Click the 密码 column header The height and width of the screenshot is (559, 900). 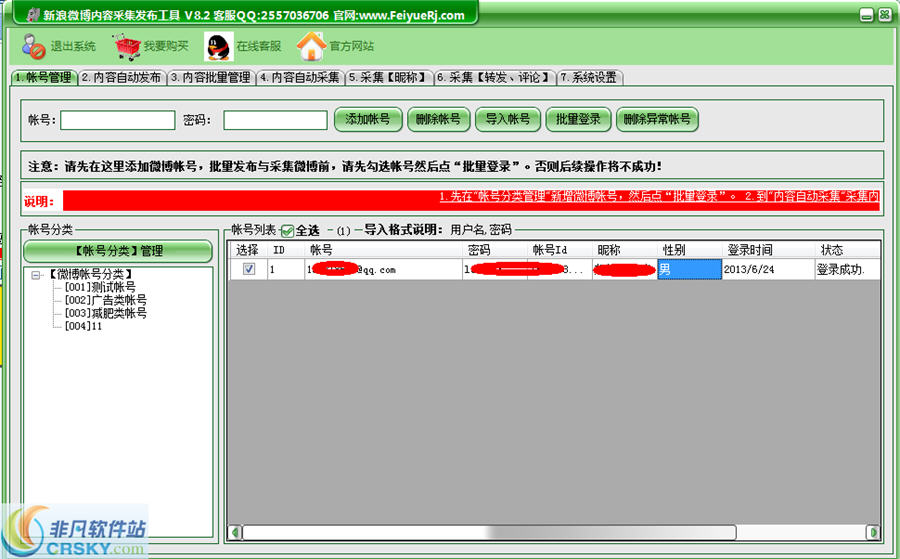(x=494, y=250)
